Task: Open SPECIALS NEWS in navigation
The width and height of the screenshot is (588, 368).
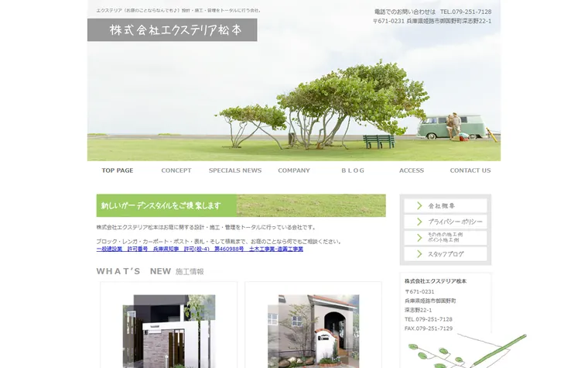Action: pos(235,170)
